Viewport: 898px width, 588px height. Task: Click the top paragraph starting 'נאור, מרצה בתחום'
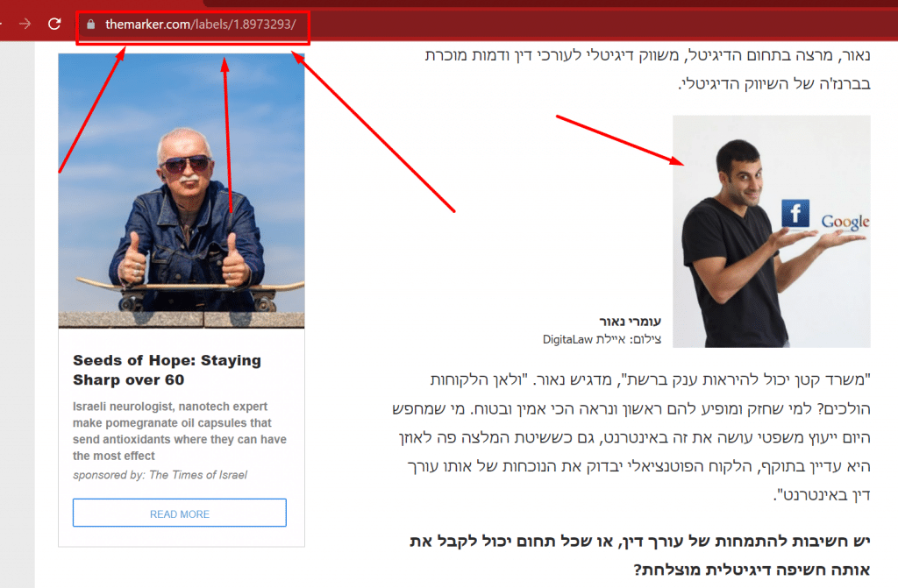[x=648, y=69]
